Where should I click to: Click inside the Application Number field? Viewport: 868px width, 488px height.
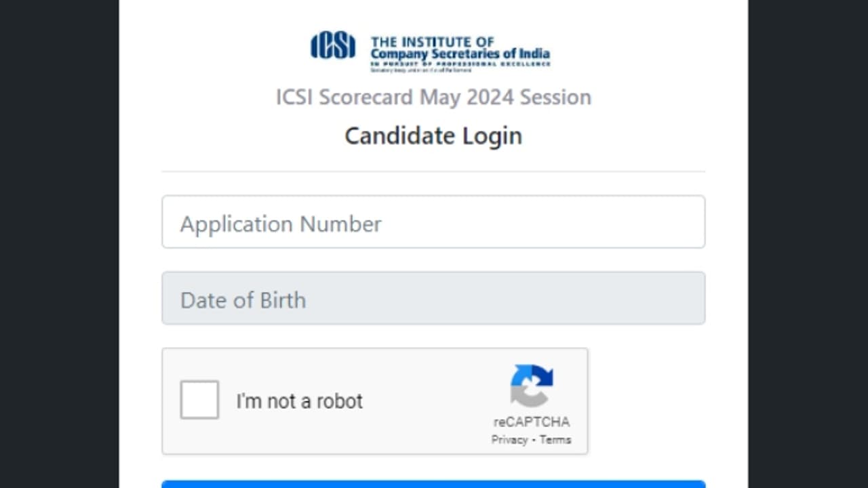[433, 222]
